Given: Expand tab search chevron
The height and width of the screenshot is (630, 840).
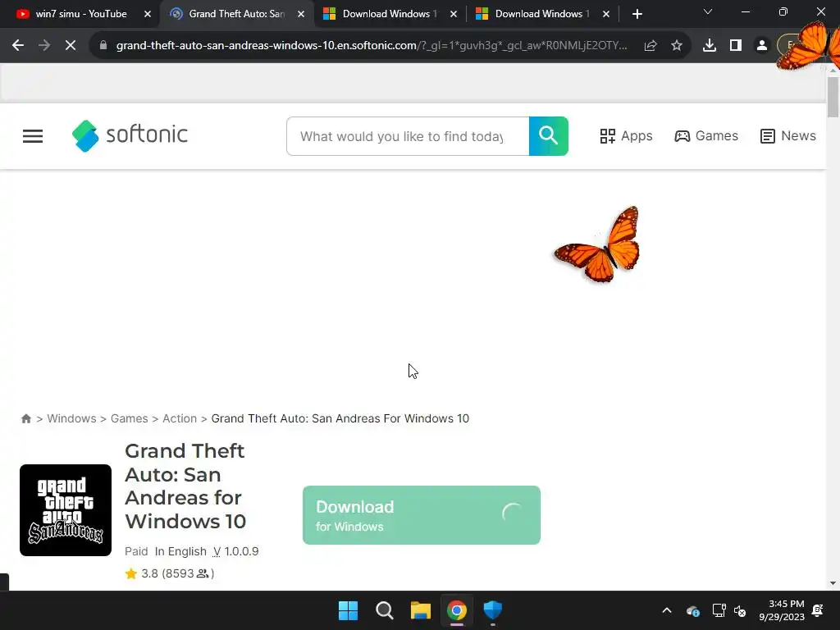Looking at the screenshot, I should tap(708, 11).
